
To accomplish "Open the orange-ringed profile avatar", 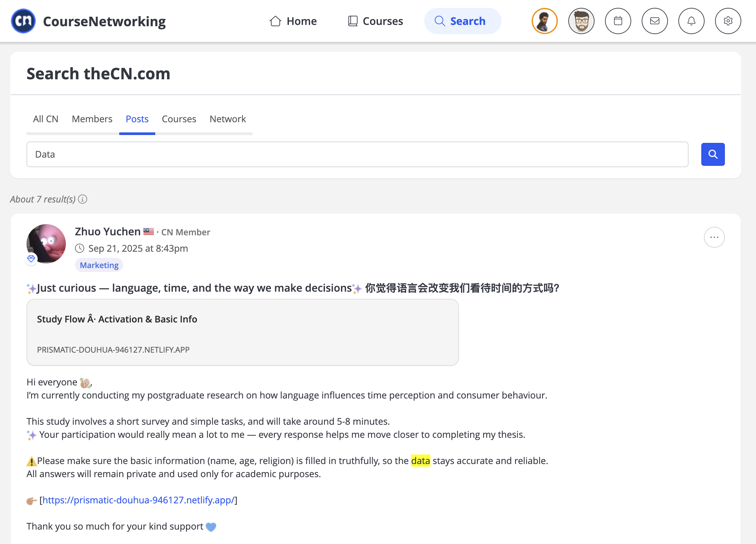I will coord(544,21).
